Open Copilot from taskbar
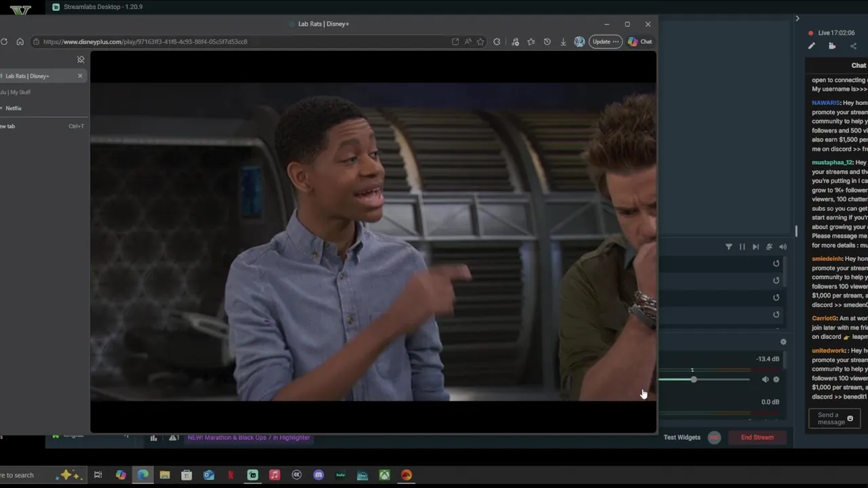Image resolution: width=868 pixels, height=488 pixels. point(121,475)
